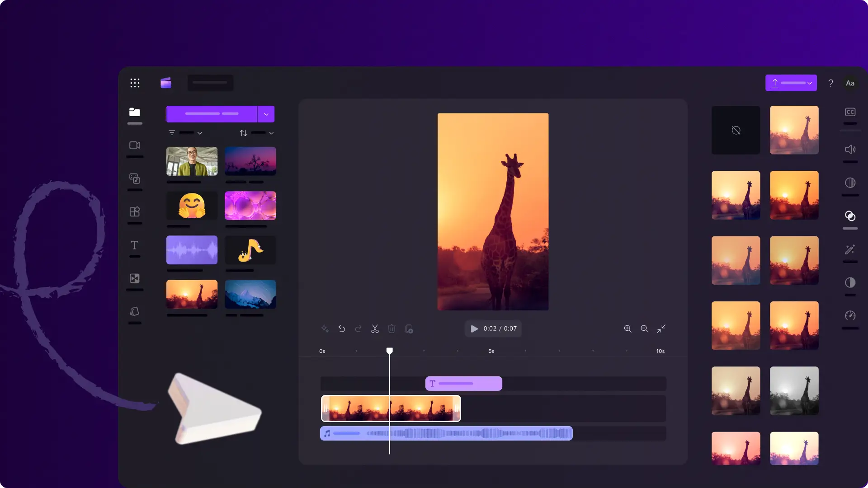Open the Your media panel
This screenshot has height=488, width=868.
134,112
